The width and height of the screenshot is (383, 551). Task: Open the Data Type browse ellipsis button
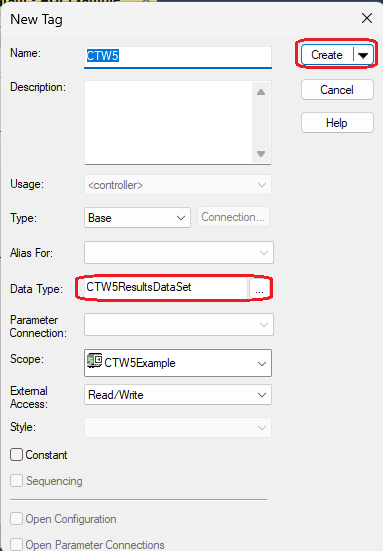(x=259, y=289)
